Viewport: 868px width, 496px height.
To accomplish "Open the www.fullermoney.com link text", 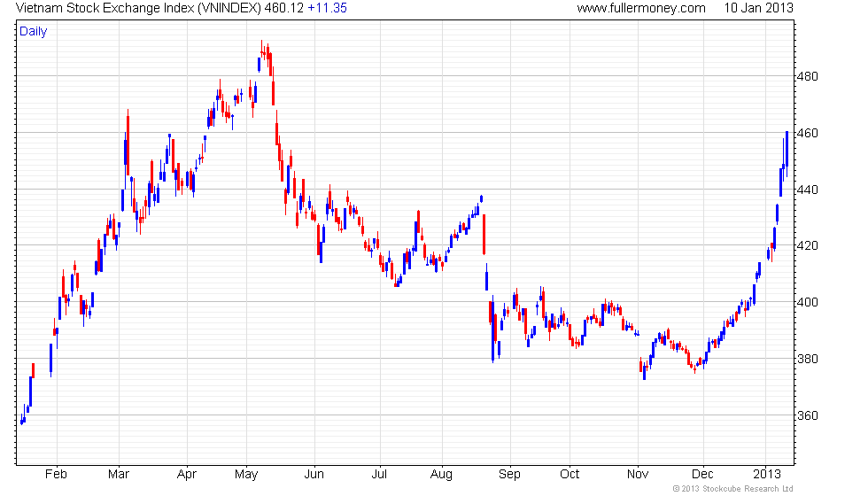I will (x=641, y=8).
